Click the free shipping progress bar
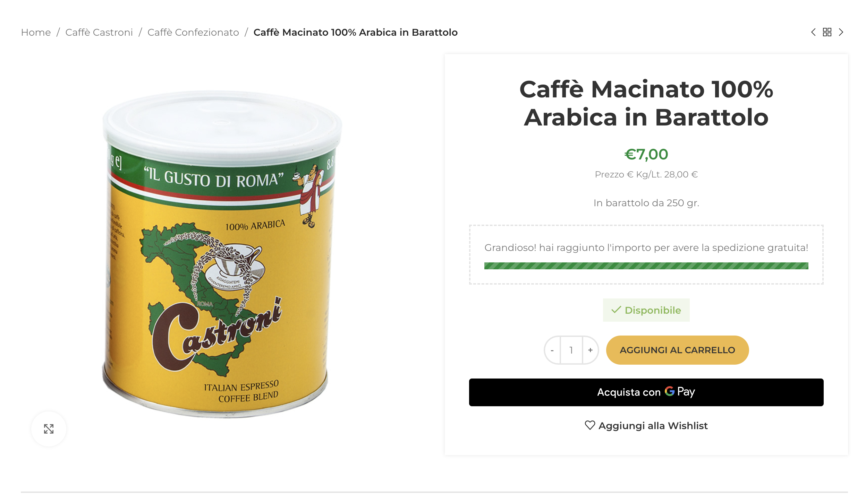The height and width of the screenshot is (504, 857). click(646, 266)
